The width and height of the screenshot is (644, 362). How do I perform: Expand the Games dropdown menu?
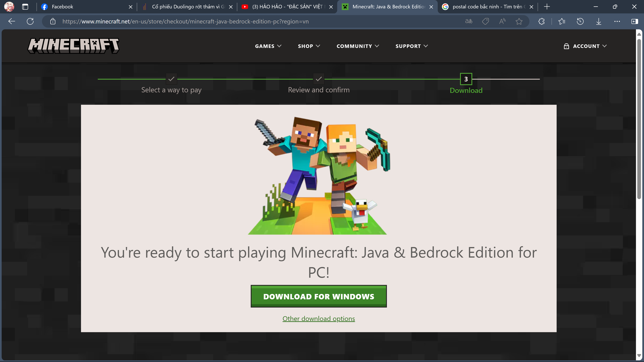268,46
